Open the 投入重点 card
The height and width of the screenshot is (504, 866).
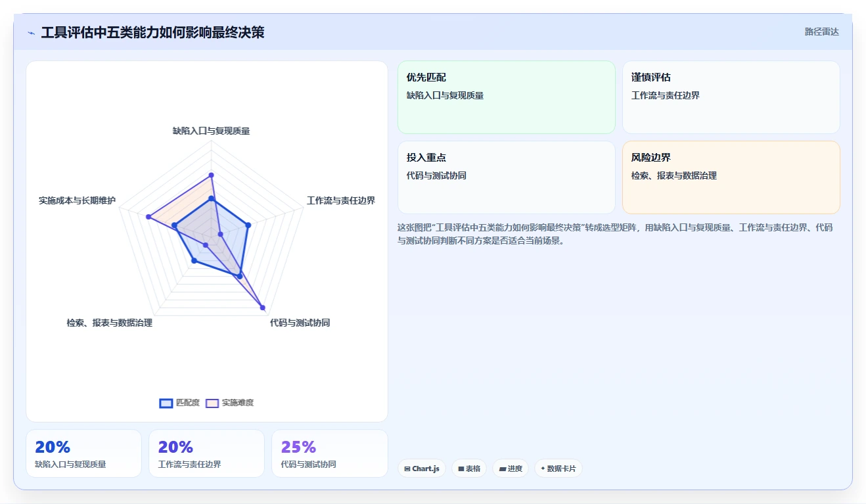click(x=507, y=177)
